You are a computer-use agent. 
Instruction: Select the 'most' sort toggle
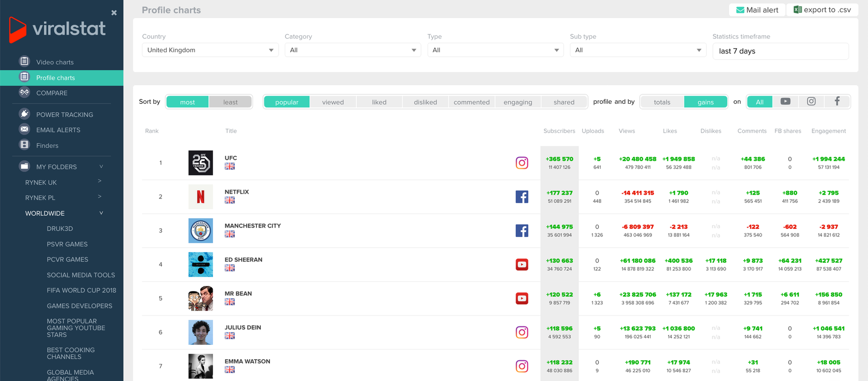point(187,102)
